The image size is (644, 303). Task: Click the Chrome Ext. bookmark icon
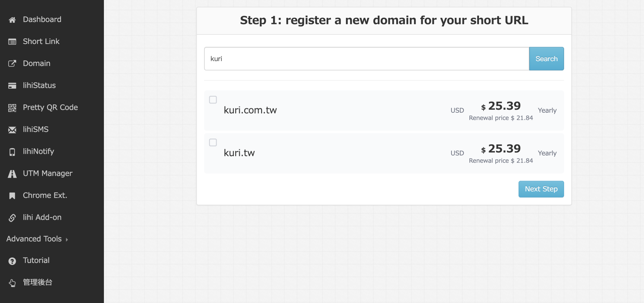tap(12, 196)
